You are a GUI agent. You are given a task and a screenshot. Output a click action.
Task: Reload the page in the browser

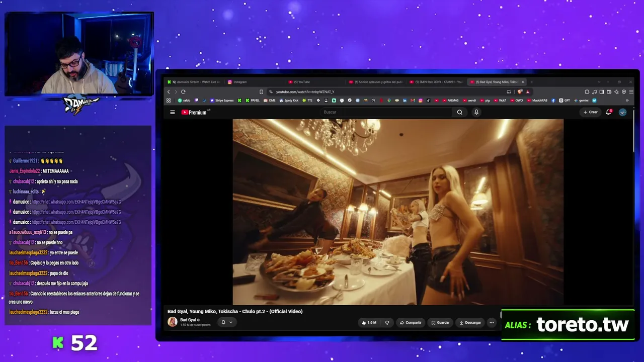tap(183, 92)
